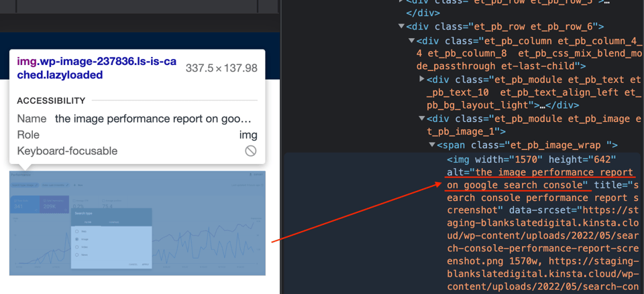The width and height of the screenshot is (644, 294).
Task: Toggle the total clicks 341 card
Action: pyautogui.click(x=25, y=204)
